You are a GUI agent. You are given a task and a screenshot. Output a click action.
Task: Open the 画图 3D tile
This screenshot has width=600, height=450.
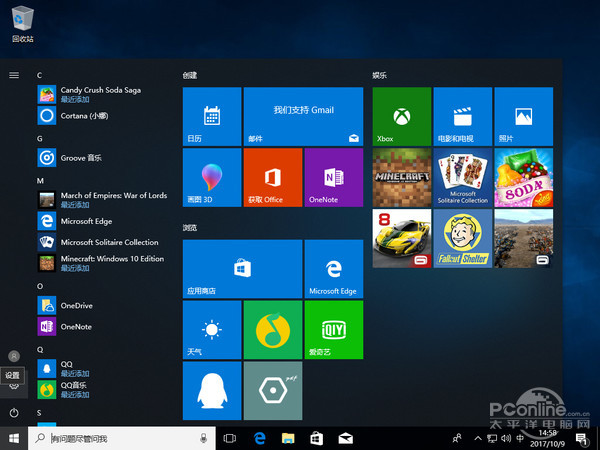click(212, 178)
